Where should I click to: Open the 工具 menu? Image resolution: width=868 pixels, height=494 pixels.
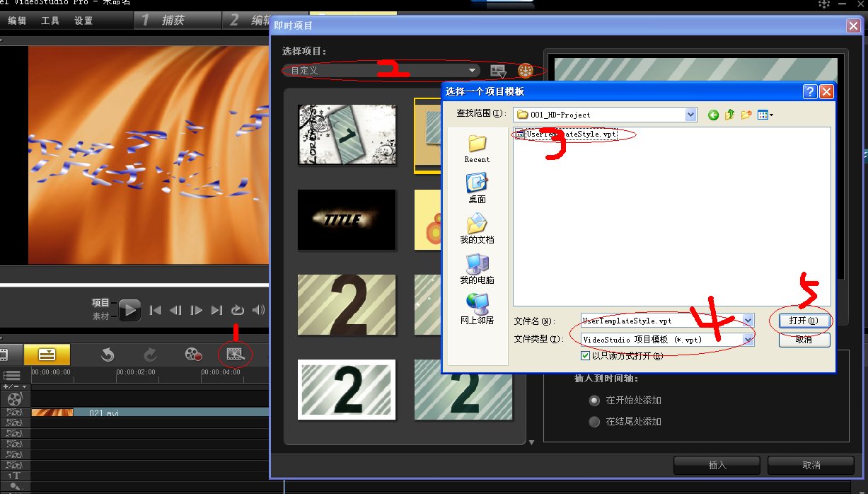(x=50, y=21)
